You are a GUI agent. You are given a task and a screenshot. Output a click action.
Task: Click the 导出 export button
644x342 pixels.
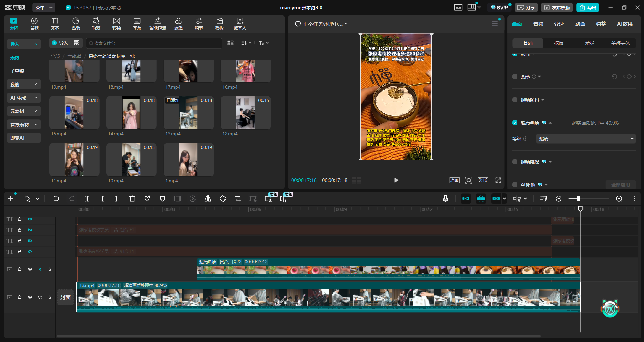pyautogui.click(x=588, y=8)
